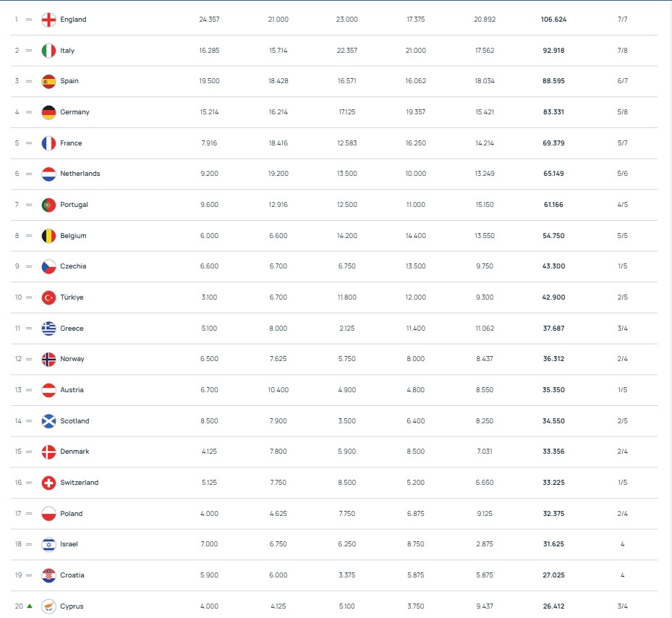
Task: Click the Italy flag icon
Action: [48, 51]
